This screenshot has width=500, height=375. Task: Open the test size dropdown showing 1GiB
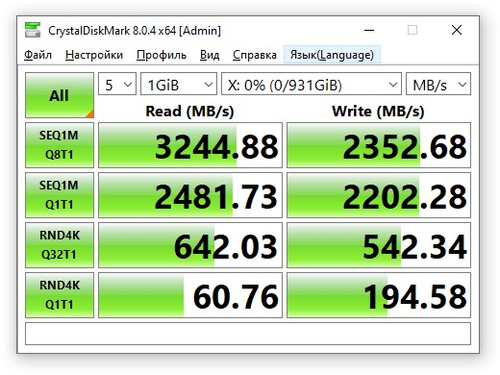(179, 84)
